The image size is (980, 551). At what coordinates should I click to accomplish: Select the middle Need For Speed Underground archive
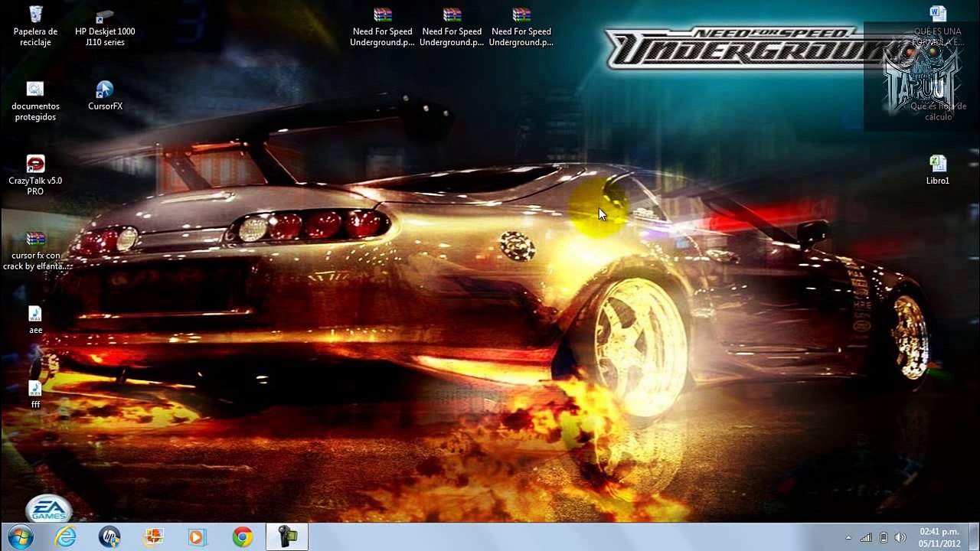coord(452,27)
